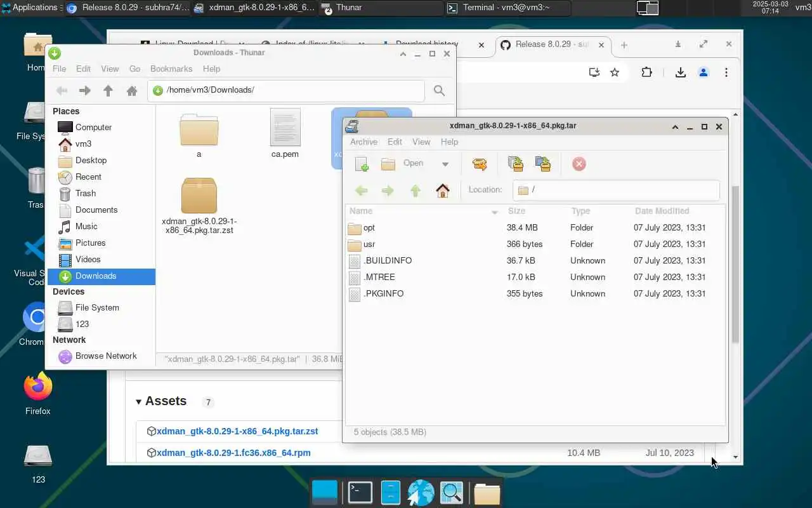
Task: Select Desktop in Thunar sidebar
Action: 101,160
